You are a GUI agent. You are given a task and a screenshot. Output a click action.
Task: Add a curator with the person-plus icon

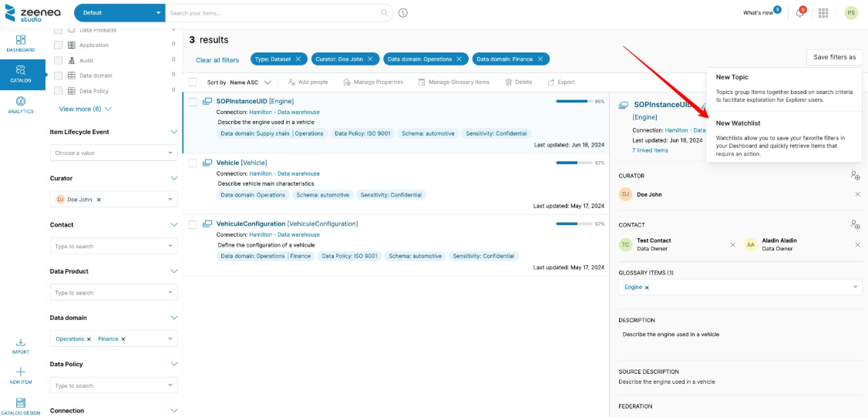click(855, 177)
